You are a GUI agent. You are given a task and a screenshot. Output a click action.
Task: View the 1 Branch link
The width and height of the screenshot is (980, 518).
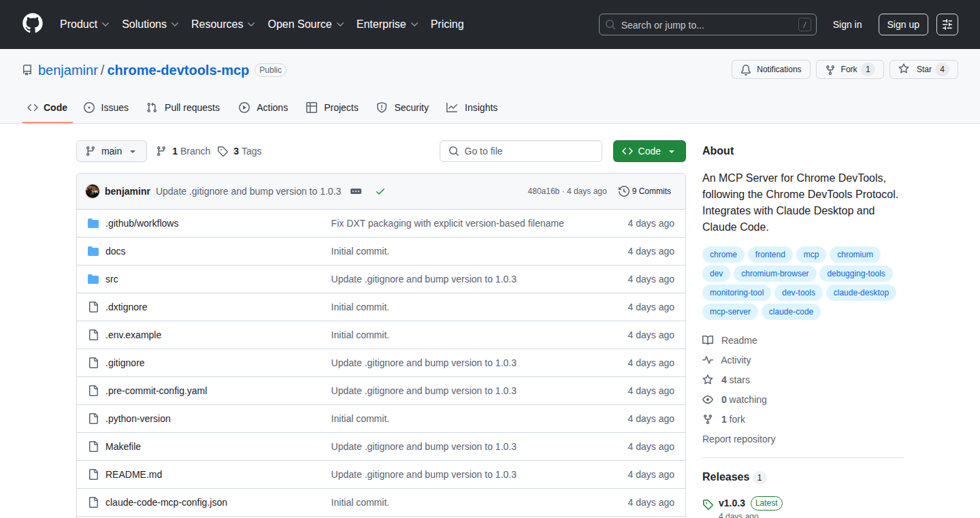coord(183,151)
